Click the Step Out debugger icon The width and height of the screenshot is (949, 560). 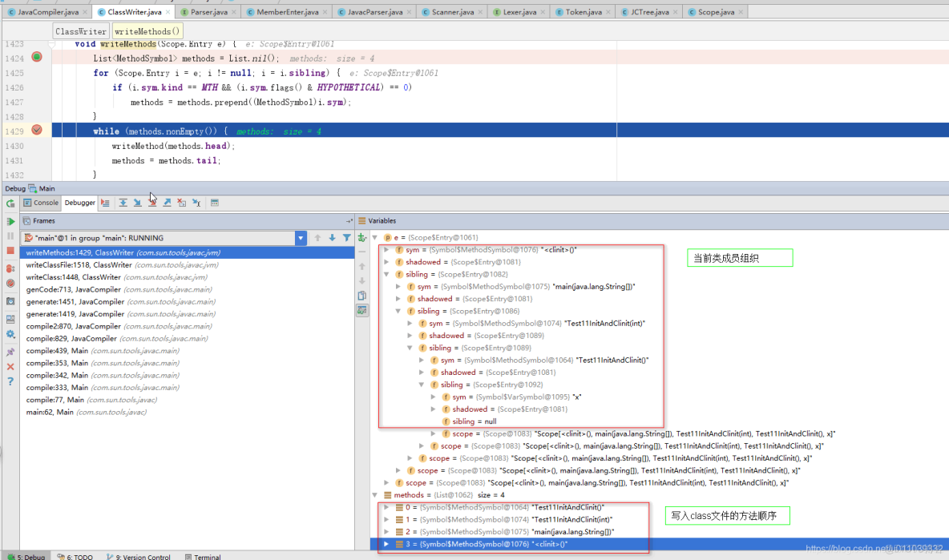tap(167, 203)
